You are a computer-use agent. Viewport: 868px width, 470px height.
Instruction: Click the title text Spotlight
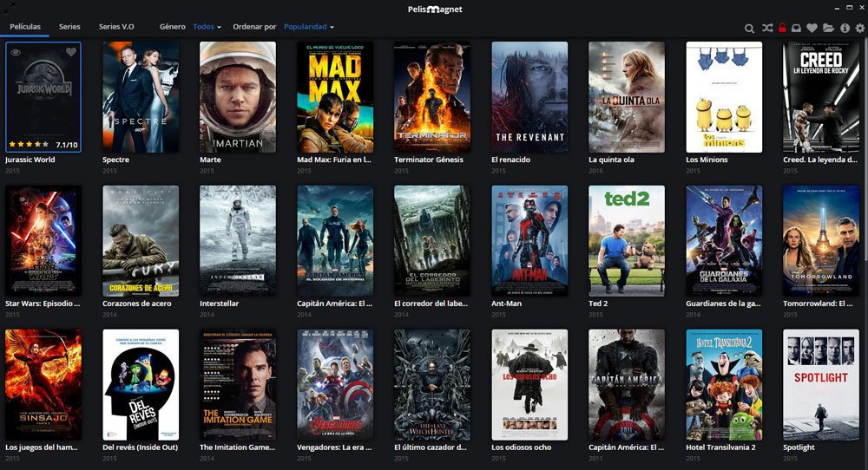tap(799, 447)
